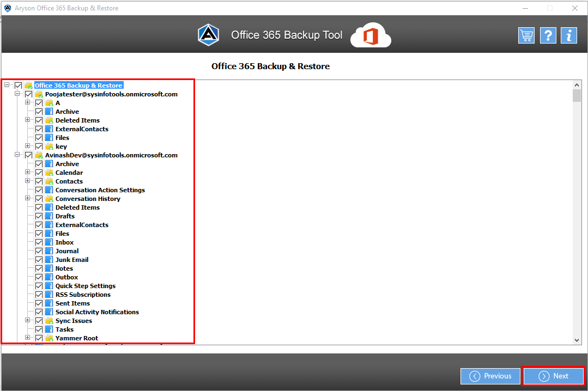Click folder icon next to AvinashDev account
Screen dimensions: 588x391
click(39, 155)
